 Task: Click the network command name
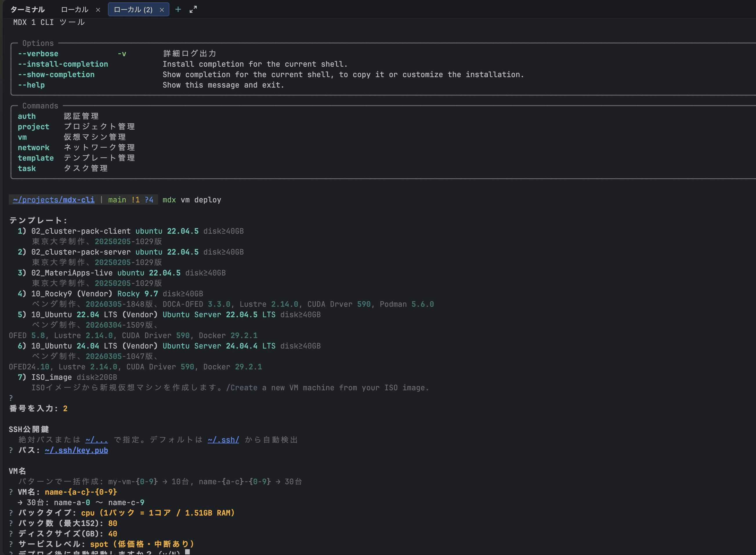click(33, 148)
